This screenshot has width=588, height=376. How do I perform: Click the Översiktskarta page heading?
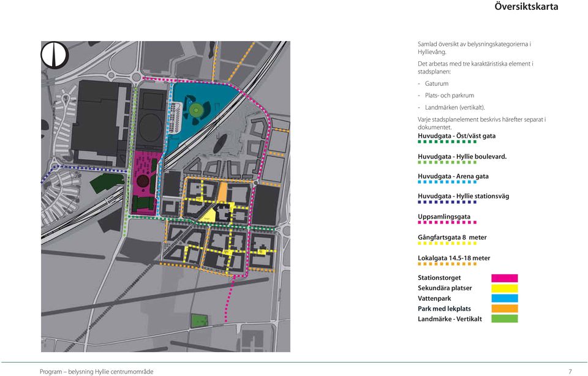click(x=526, y=7)
